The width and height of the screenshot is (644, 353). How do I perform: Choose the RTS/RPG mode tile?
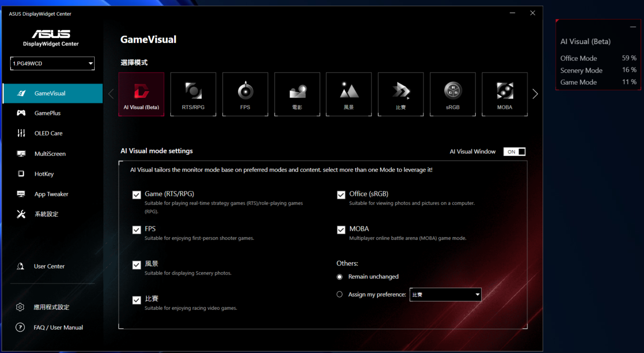(x=193, y=94)
